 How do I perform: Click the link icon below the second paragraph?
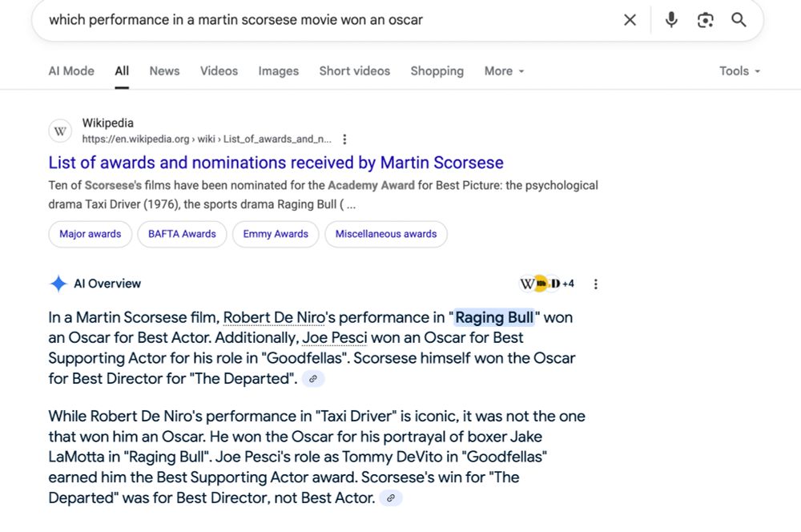coord(391,498)
